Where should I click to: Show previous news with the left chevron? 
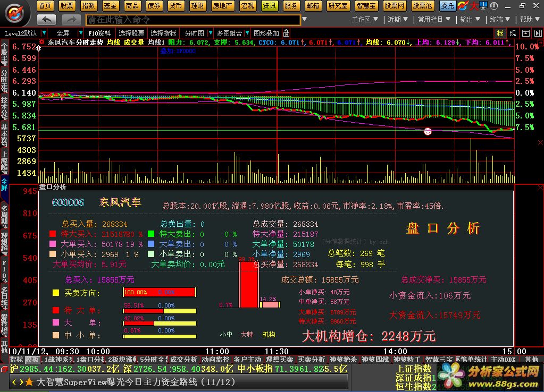14,382
